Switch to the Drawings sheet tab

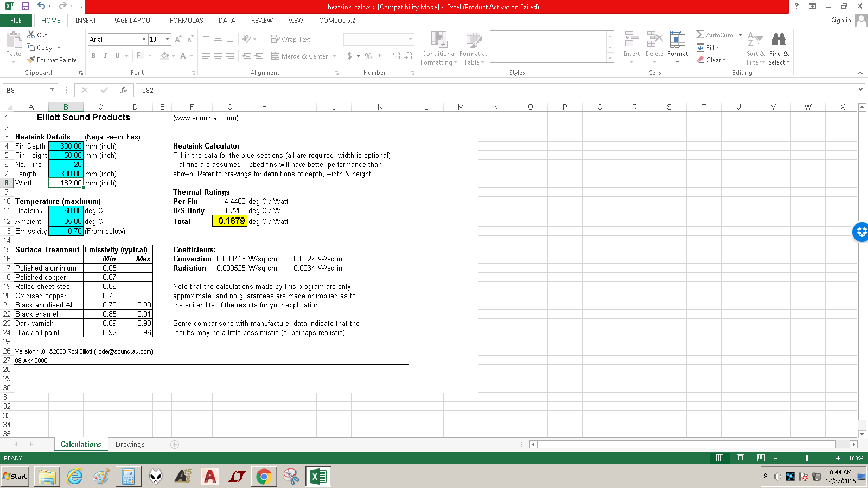coord(130,445)
